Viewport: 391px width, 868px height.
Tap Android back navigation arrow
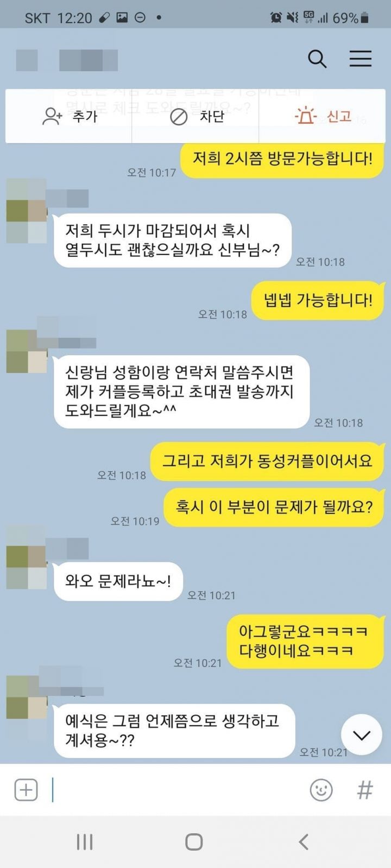pyautogui.click(x=304, y=842)
